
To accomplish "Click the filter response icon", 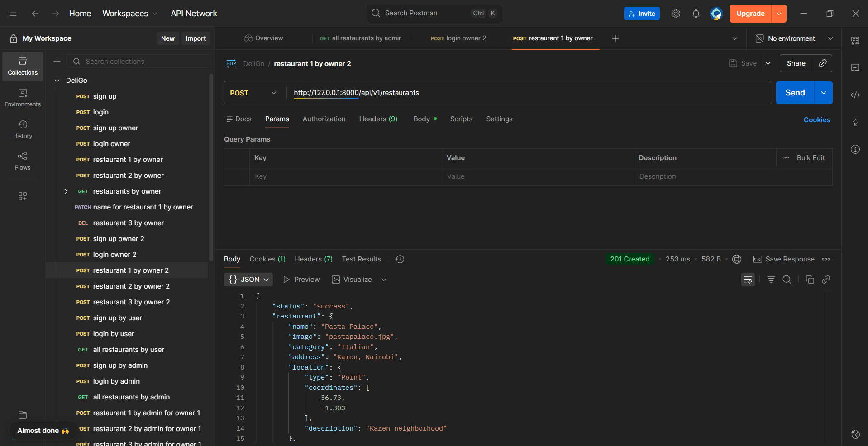I will coord(771,280).
